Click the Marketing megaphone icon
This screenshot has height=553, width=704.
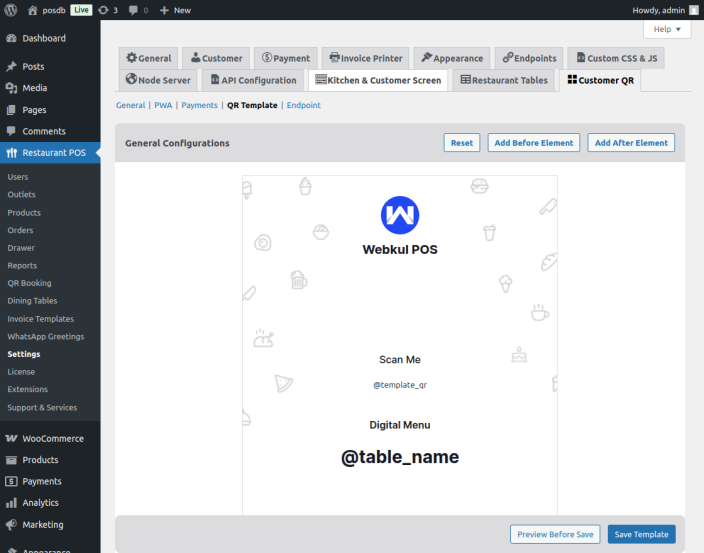12,524
